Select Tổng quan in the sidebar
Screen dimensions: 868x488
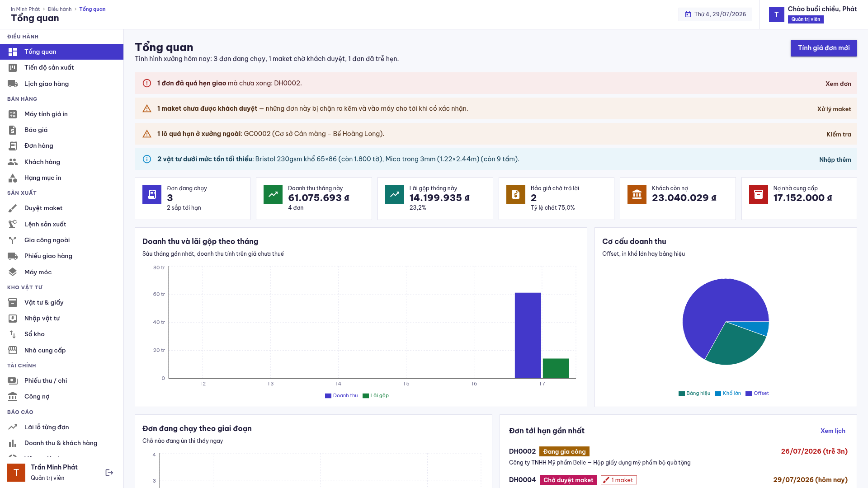(x=61, y=52)
